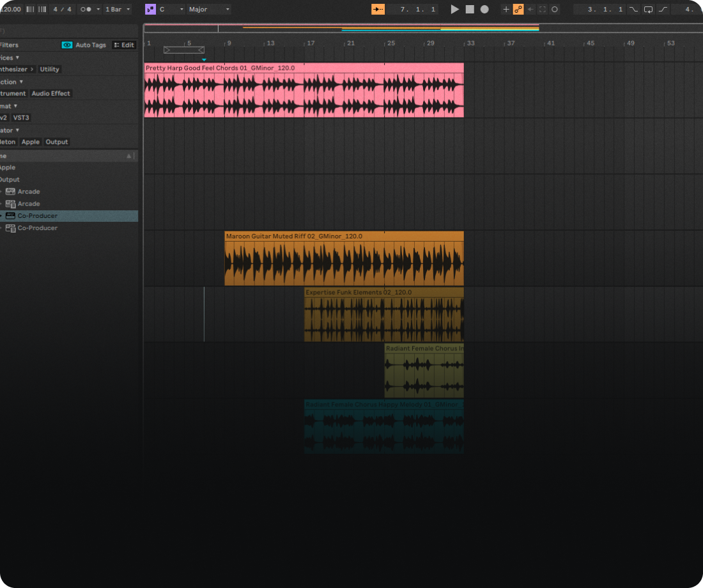Image resolution: width=703 pixels, height=588 pixels.
Task: Toggle the Auto Tags eye visibility switch
Action: click(67, 45)
